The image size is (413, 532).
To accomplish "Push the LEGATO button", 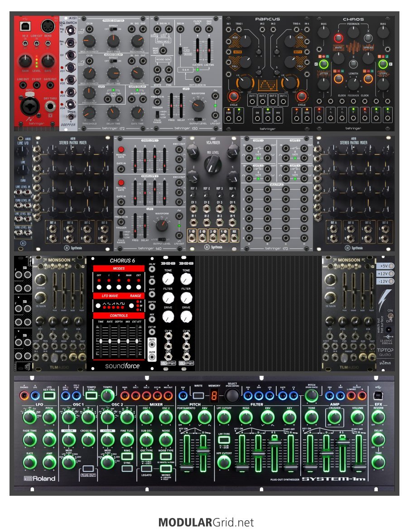I will 146,469.
